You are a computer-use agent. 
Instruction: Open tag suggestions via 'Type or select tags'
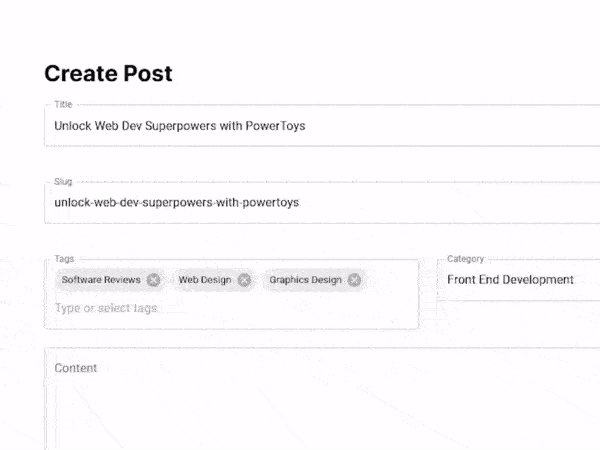click(106, 308)
